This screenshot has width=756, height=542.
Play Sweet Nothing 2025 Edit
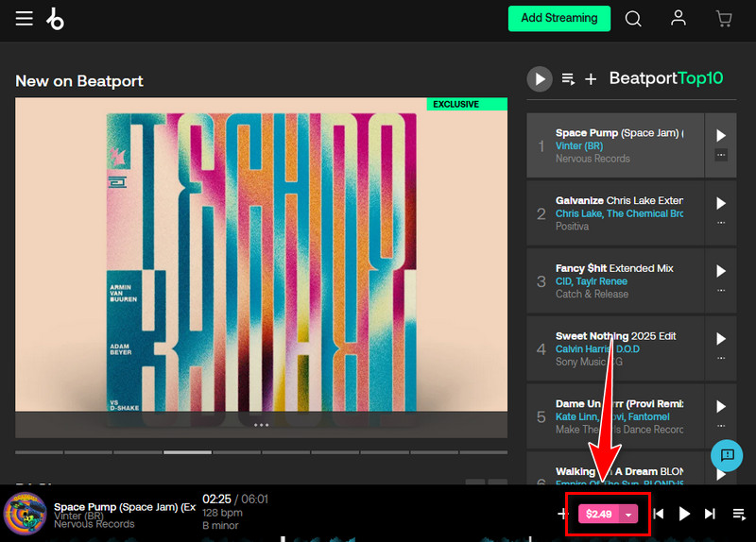point(721,339)
